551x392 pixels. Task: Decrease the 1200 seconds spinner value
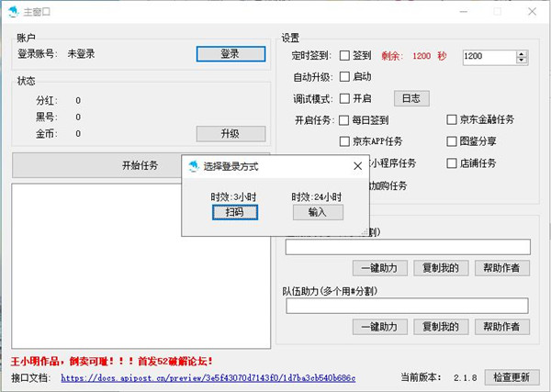pos(522,61)
